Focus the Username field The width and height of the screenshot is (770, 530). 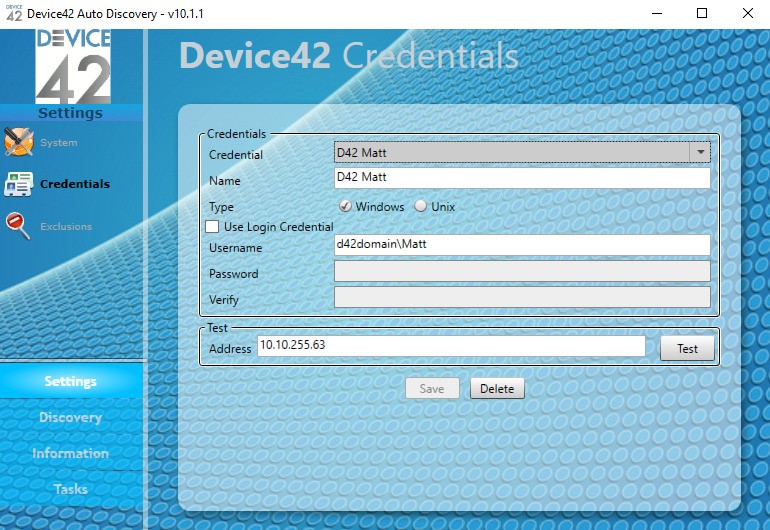tap(522, 245)
